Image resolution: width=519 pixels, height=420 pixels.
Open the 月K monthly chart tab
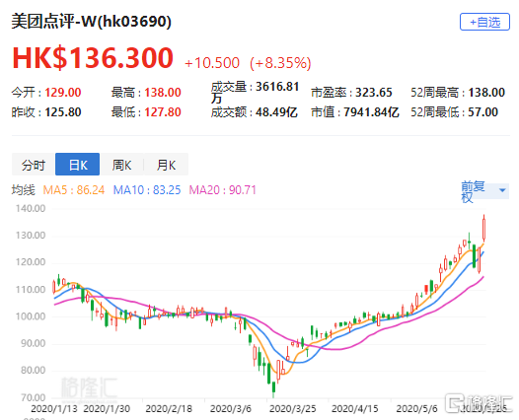point(166,165)
